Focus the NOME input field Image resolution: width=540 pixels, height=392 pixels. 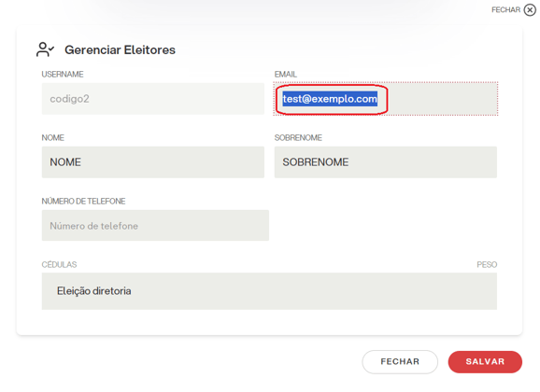coord(153,162)
